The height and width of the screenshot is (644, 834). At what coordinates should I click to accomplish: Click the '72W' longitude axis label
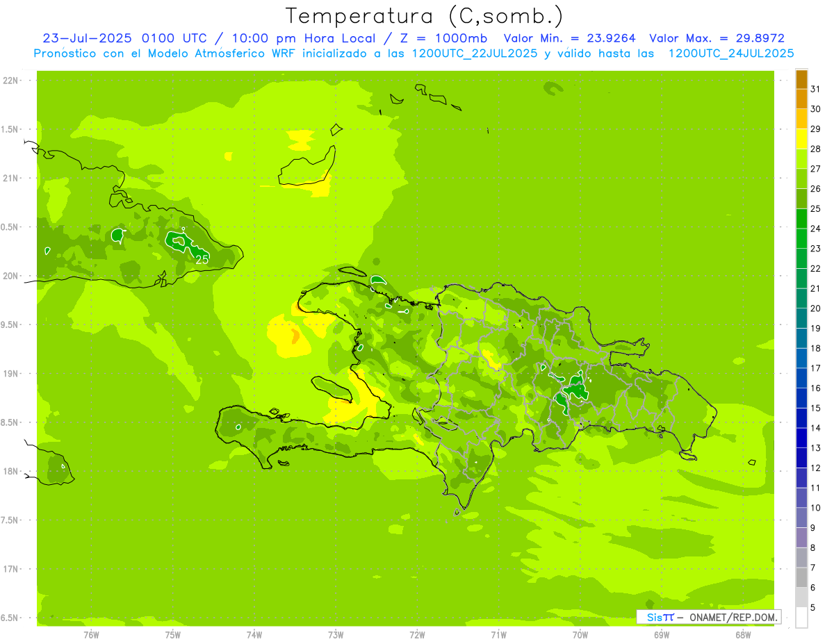click(417, 635)
